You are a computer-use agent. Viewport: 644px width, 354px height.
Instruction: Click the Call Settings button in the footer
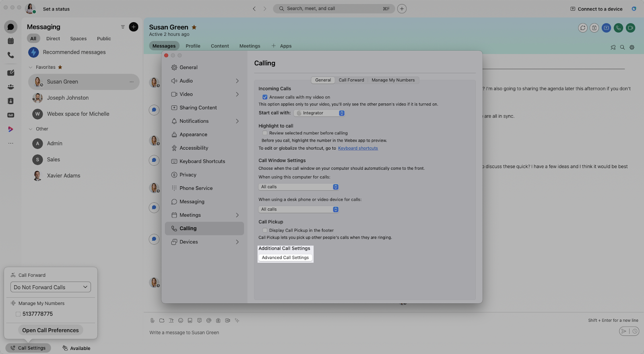(28, 348)
